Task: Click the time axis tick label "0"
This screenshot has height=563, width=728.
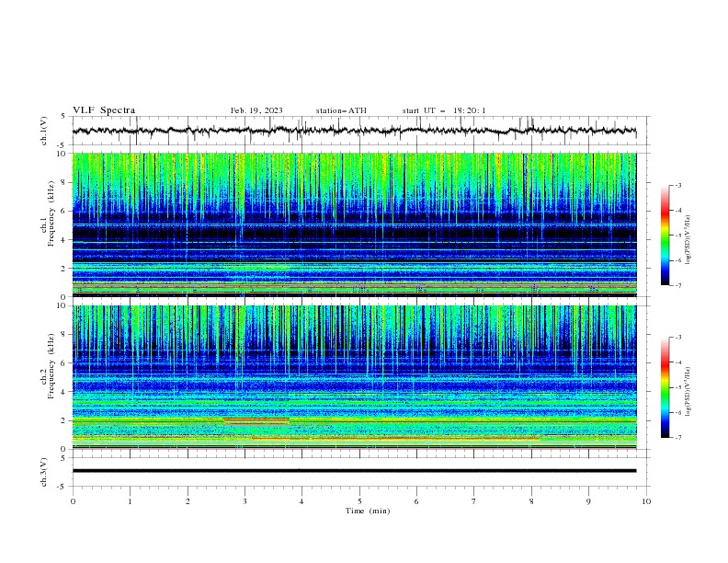Action: coord(73,501)
